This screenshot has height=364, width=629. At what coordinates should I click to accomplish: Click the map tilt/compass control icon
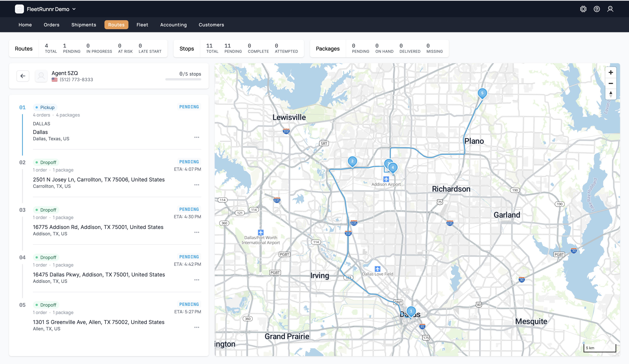(611, 94)
